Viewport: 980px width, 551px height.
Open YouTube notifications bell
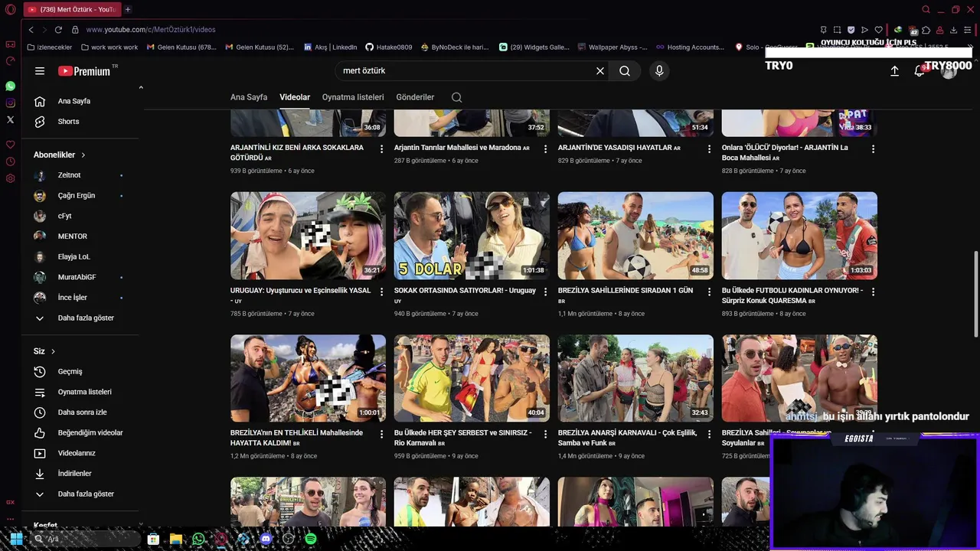tap(920, 70)
